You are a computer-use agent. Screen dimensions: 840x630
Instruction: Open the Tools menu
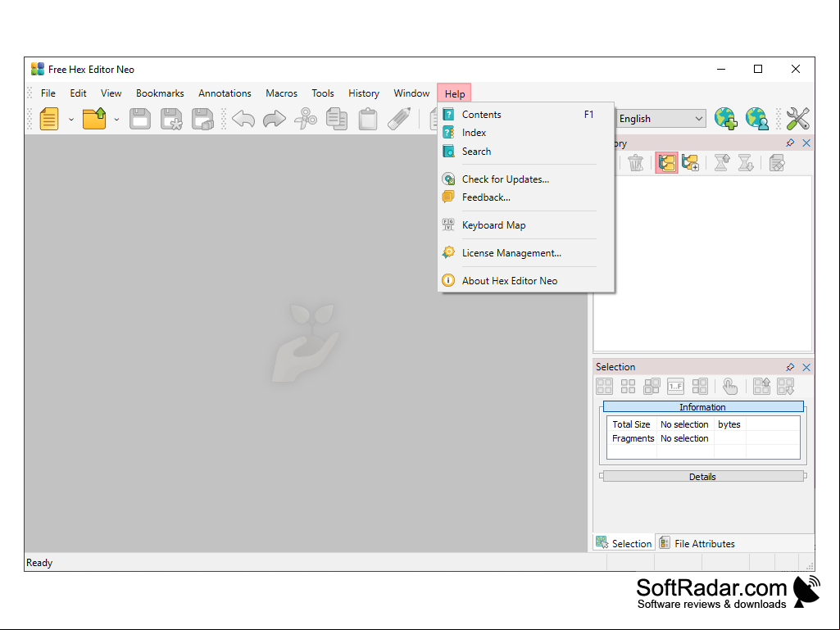(x=323, y=93)
